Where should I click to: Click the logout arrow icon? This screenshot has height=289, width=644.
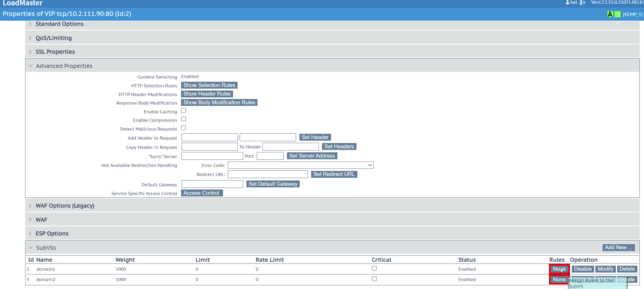click(583, 3)
